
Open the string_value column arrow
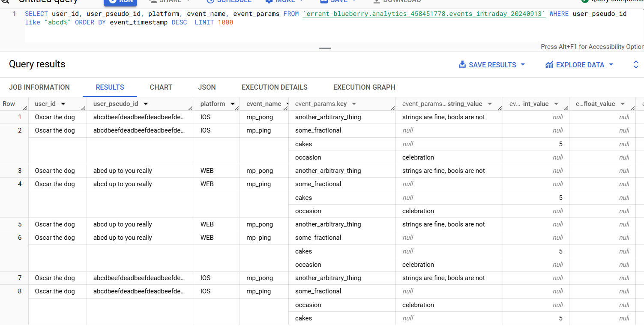point(490,104)
